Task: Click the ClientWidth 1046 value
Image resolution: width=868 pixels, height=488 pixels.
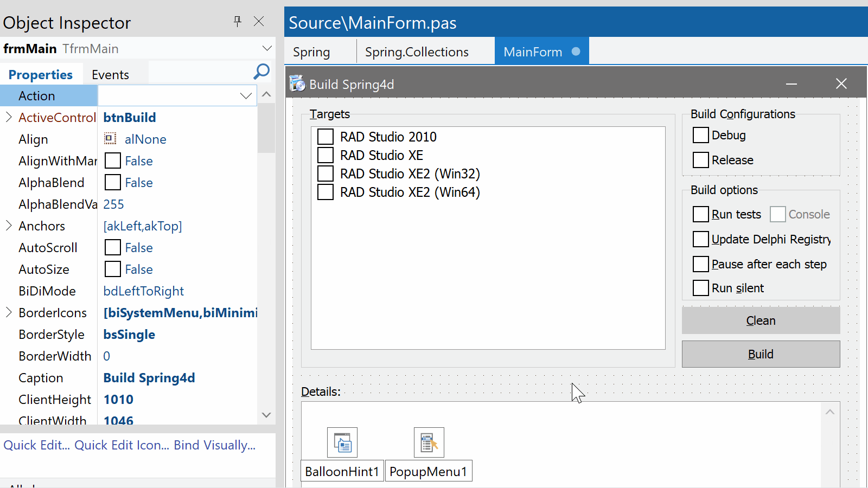Action: pos(118,420)
